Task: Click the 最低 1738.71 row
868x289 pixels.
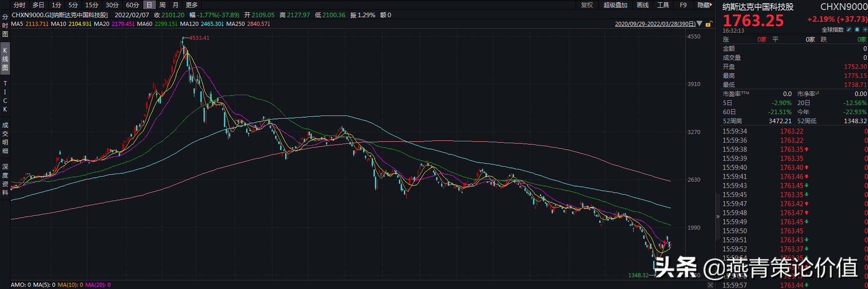Action: tap(795, 85)
